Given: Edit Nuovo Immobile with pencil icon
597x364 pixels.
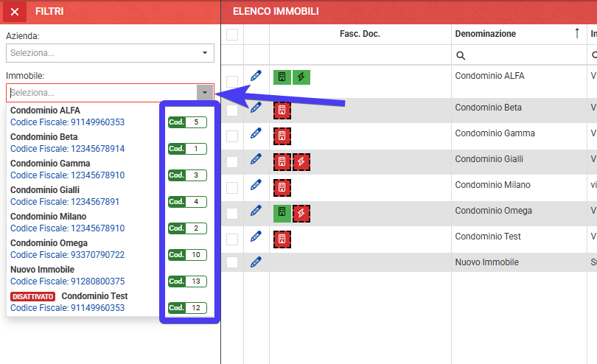Looking at the screenshot, I should pos(256,262).
